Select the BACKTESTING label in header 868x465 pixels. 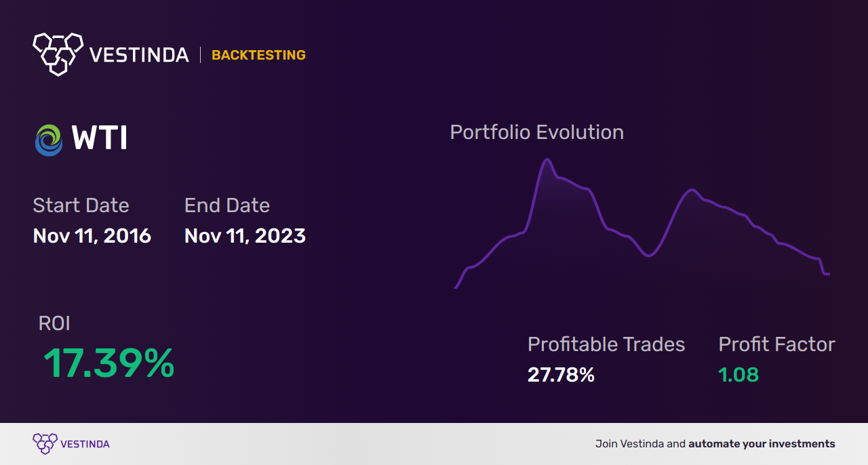click(258, 55)
